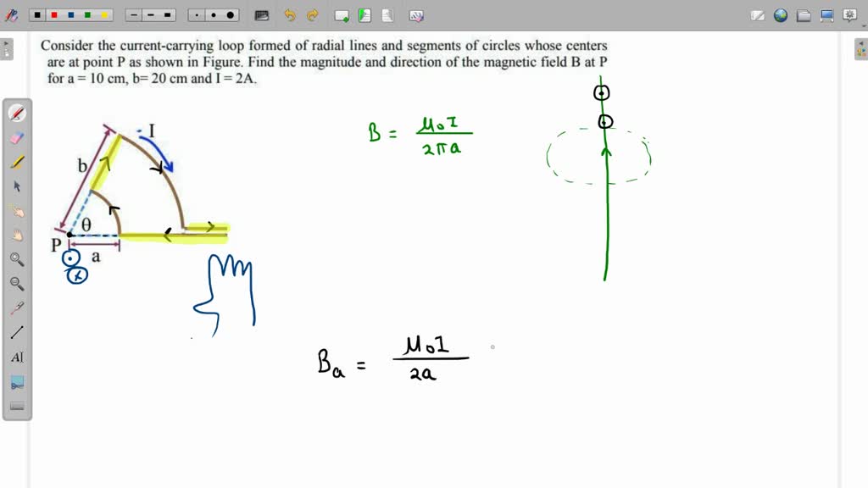Select the straight line tool
This screenshot has height=488, width=868.
(17, 332)
